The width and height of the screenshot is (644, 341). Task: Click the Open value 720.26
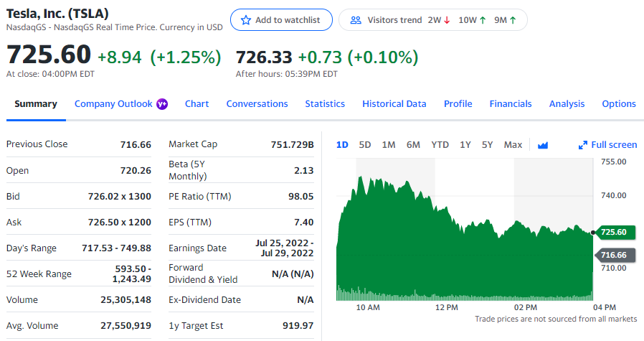[136, 171]
